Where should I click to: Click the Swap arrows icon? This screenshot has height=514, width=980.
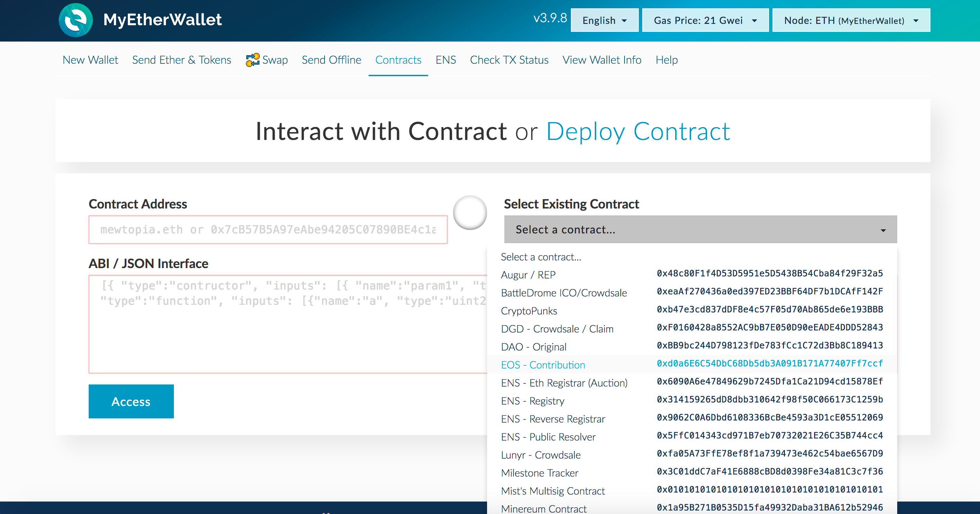pyautogui.click(x=253, y=60)
